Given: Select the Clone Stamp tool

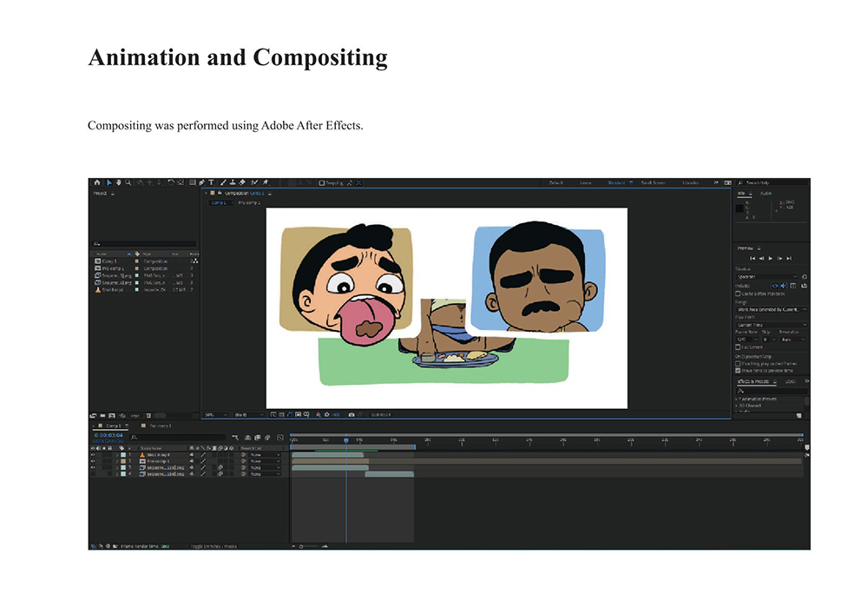Looking at the screenshot, I should [x=233, y=182].
